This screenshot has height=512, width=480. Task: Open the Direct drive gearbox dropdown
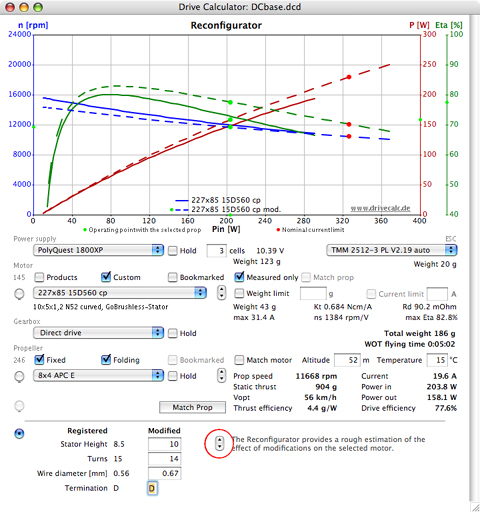[98, 333]
